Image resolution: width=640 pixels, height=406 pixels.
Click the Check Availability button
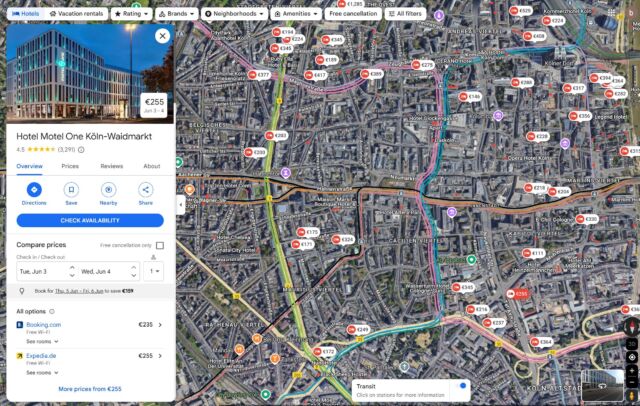click(x=90, y=220)
